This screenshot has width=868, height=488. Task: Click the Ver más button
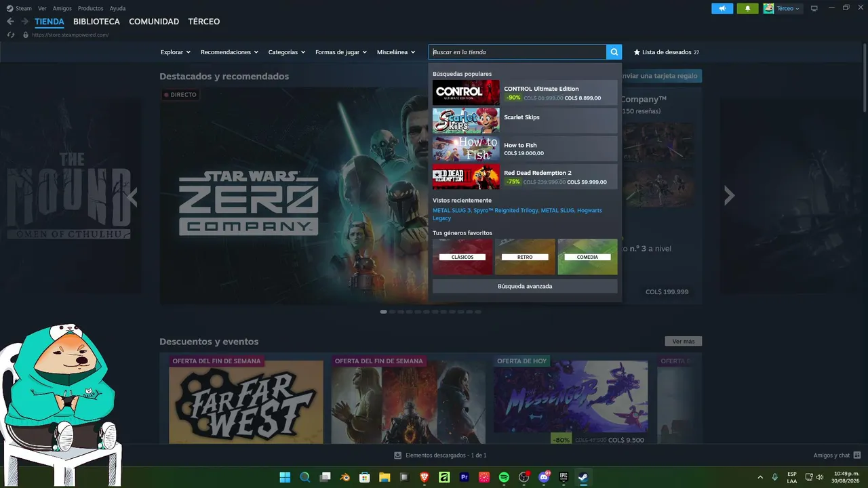pos(684,342)
